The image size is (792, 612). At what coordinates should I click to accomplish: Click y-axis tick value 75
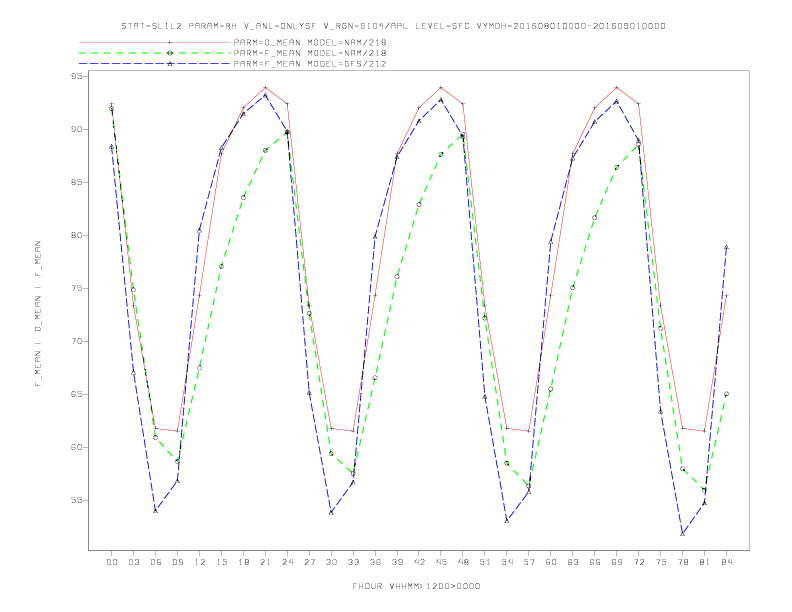pyautogui.click(x=76, y=288)
